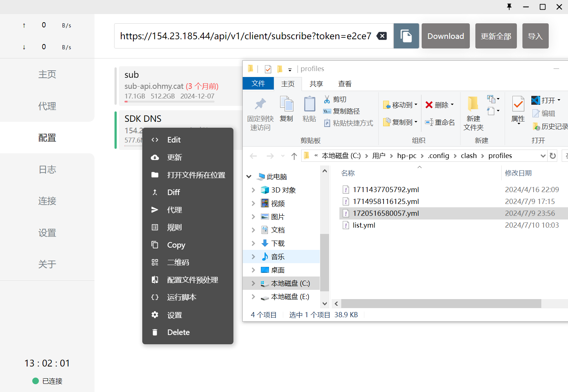
Task: Click the cloud update icon in the context menu
Action: pos(155,157)
